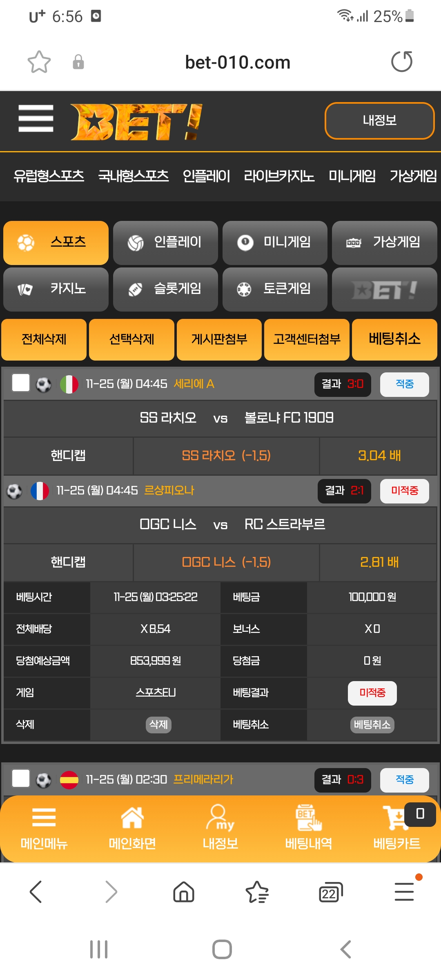Tap the bet-010.com address bar
The width and height of the screenshot is (441, 980).
click(x=238, y=62)
